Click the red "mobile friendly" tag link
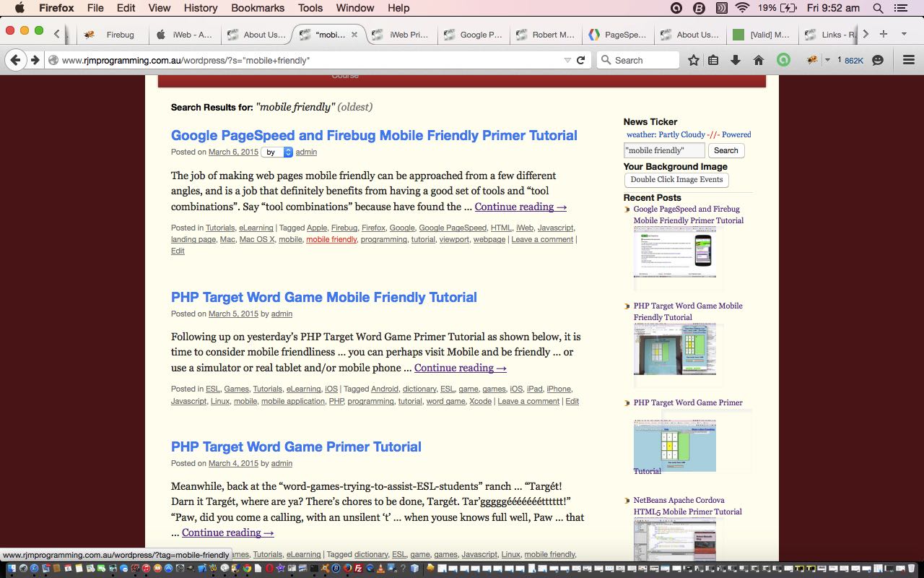 coord(331,239)
